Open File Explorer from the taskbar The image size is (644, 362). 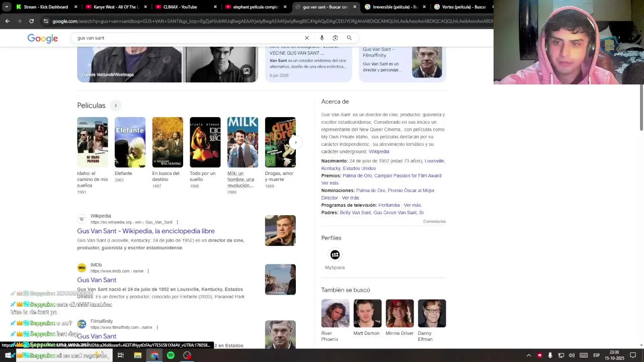point(137,355)
